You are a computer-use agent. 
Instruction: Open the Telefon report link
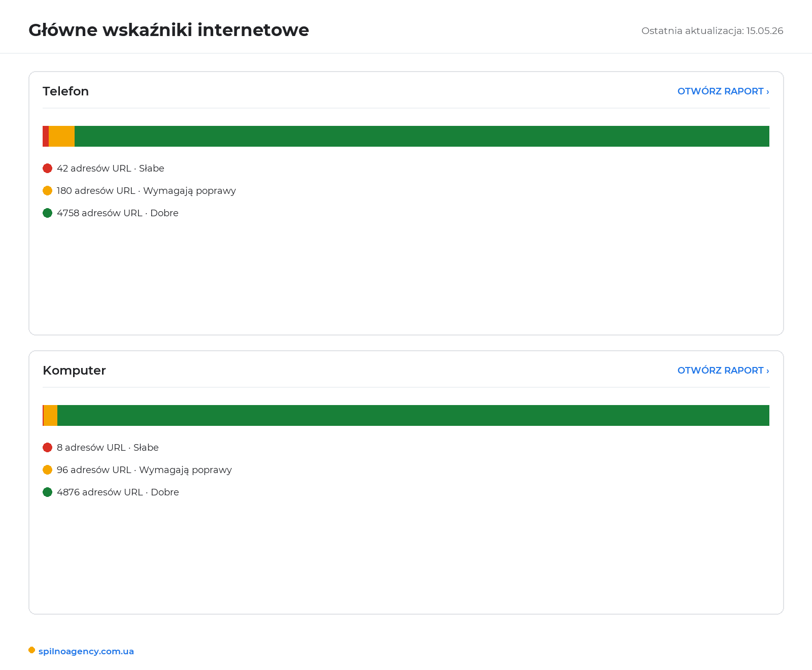click(723, 91)
